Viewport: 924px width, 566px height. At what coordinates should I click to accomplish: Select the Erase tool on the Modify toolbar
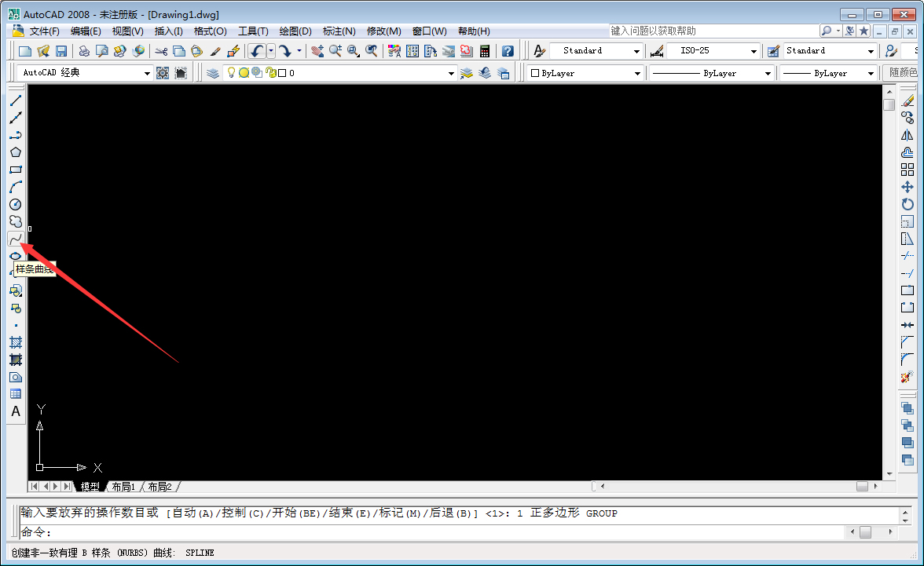[909, 100]
